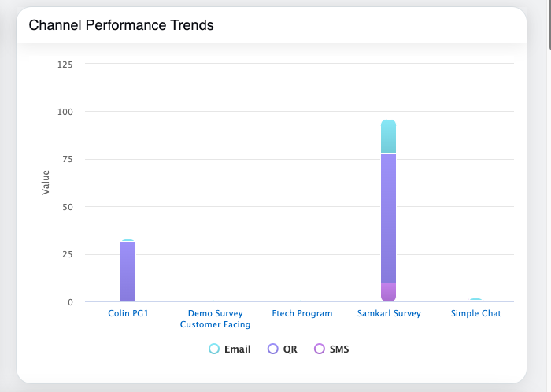The height and width of the screenshot is (392, 551).
Task: Toggle the Email legend circle marker
Action: tap(214, 349)
